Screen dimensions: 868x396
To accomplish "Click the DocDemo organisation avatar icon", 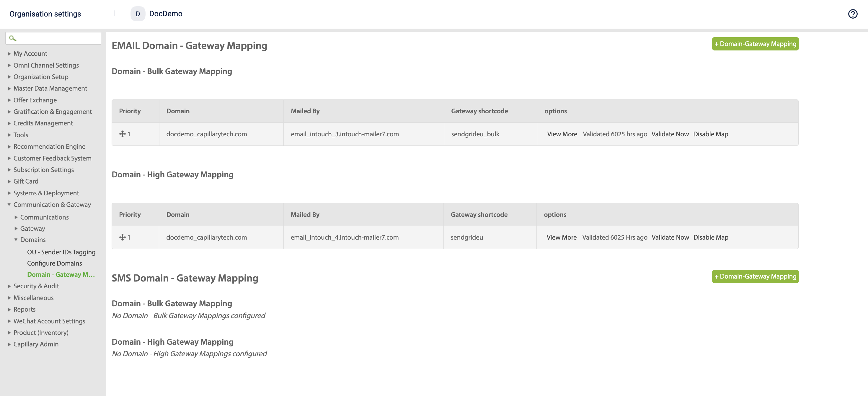I will (138, 14).
